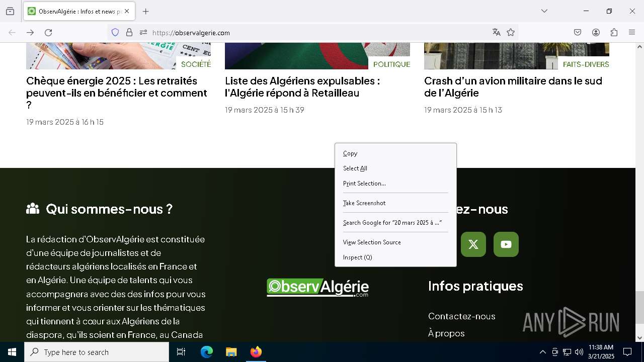The width and height of the screenshot is (644, 362).
Task: Click Firefox taskbar icon
Action: coord(256,352)
